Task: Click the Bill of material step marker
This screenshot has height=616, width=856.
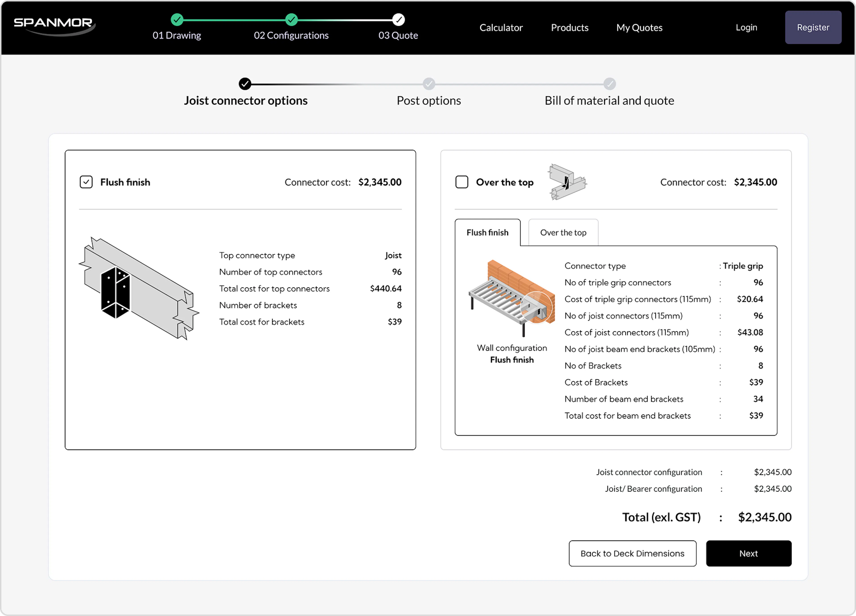Action: click(x=609, y=84)
